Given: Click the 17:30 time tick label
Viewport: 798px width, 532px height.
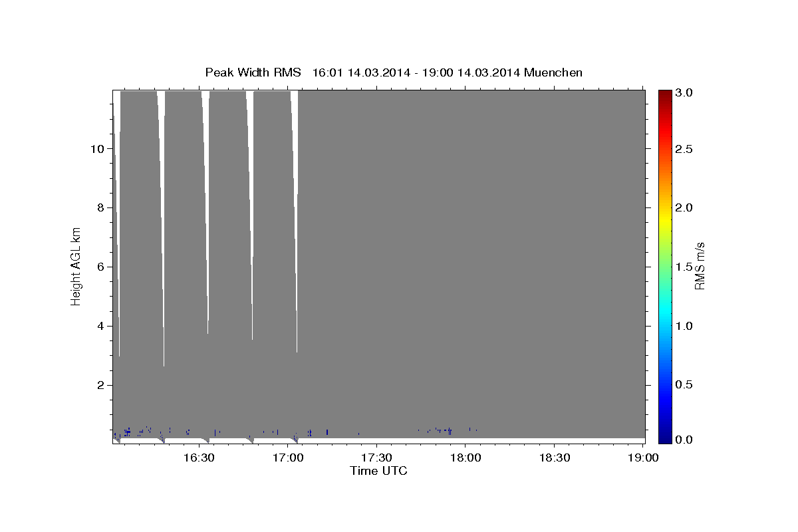Looking at the screenshot, I should click(377, 458).
